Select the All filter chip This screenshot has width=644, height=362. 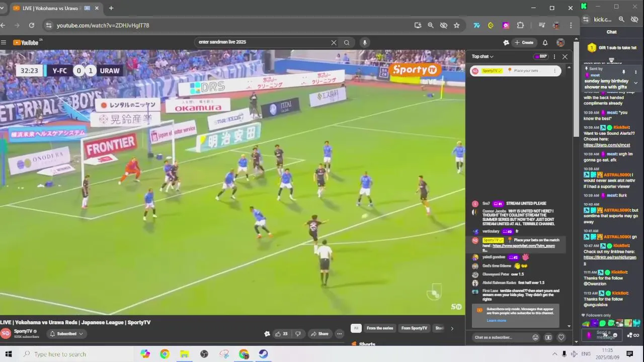356,328
